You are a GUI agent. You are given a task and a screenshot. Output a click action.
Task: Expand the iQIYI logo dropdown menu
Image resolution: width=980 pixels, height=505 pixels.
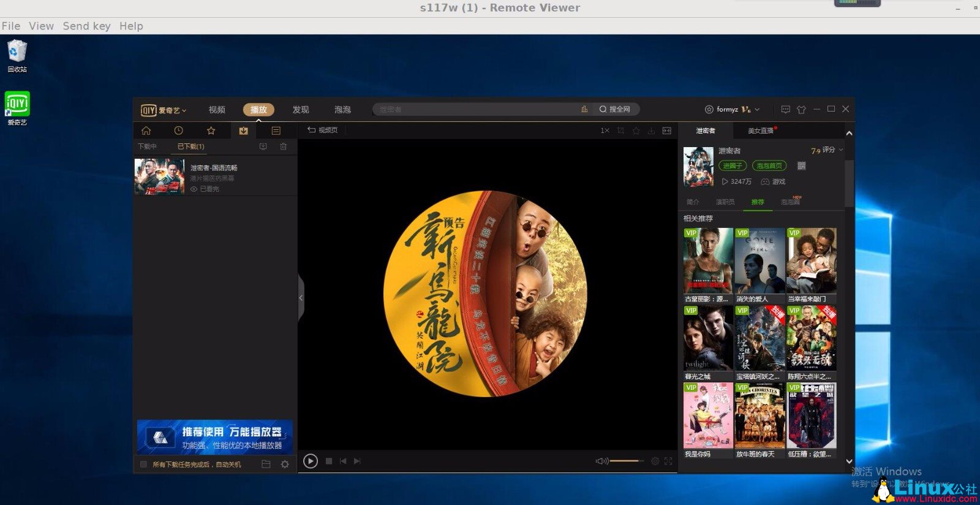[164, 110]
